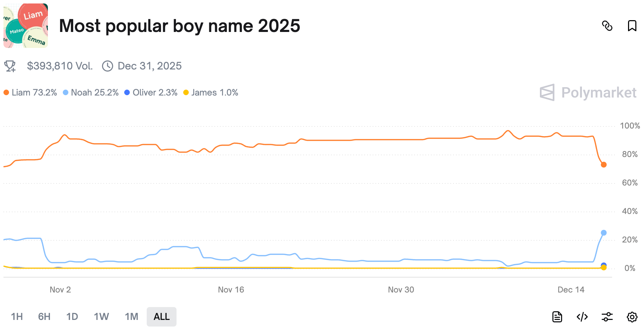
Task: Click the Liam line endpoint marker
Action: coord(604,165)
